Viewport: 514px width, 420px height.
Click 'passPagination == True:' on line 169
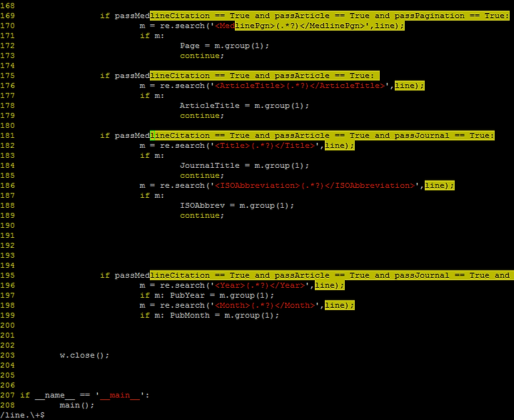pos(452,16)
